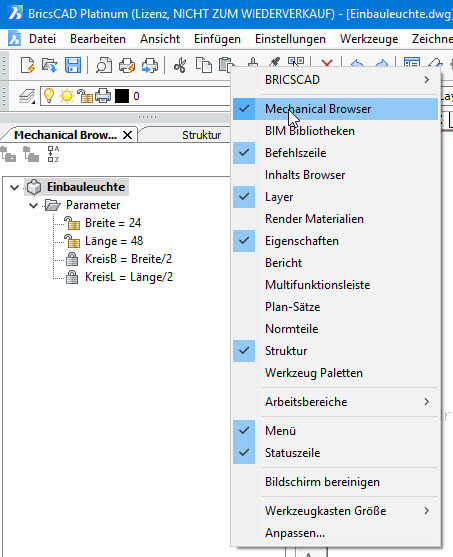Uncheck Layer panel option
This screenshot has width=453, height=557.
pos(336,197)
